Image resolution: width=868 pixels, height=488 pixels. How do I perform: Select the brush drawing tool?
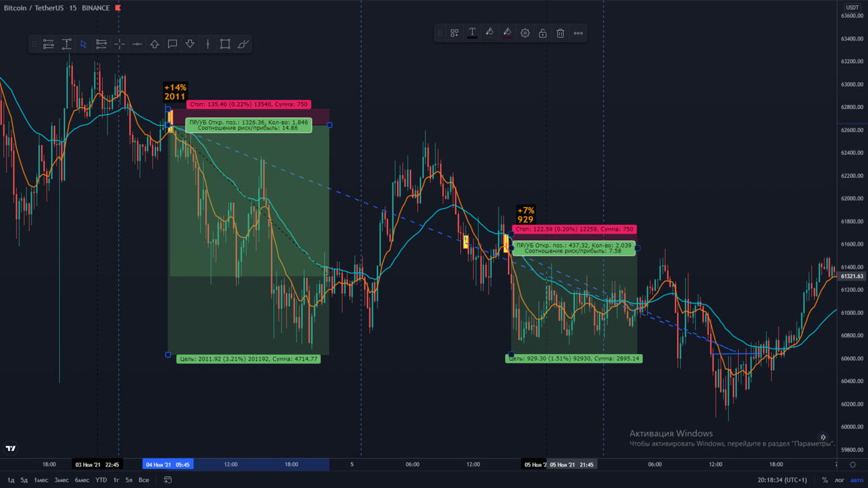243,44
